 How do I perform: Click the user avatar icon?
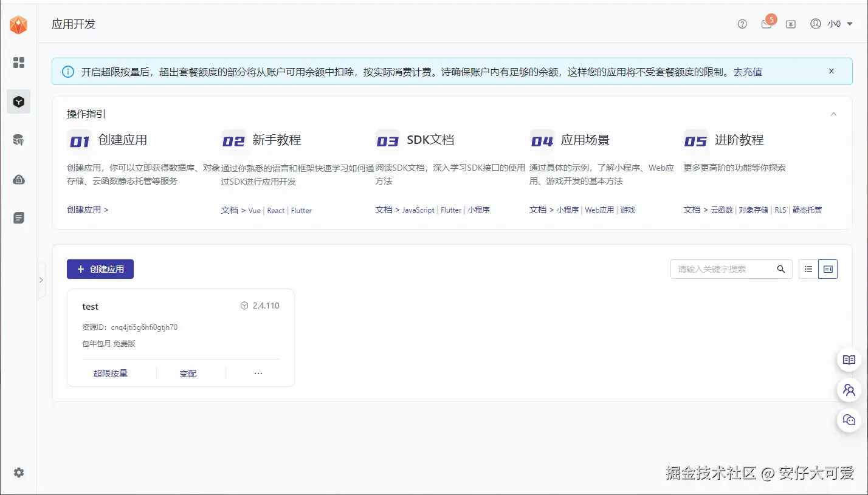816,24
